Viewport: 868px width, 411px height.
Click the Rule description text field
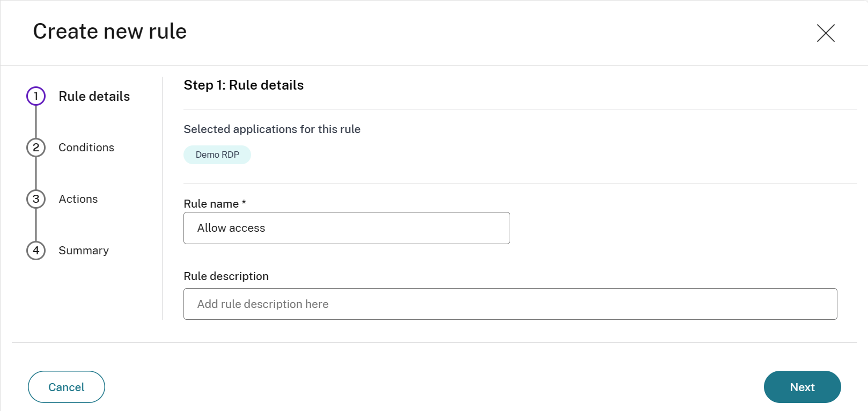(x=510, y=304)
